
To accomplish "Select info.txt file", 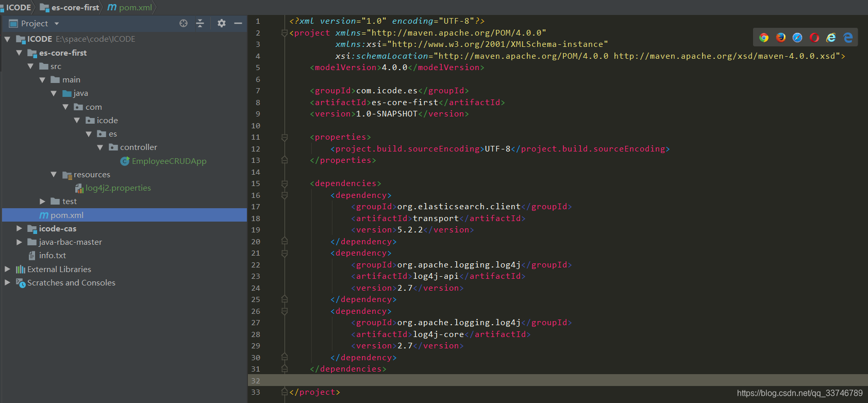I will [x=53, y=256].
